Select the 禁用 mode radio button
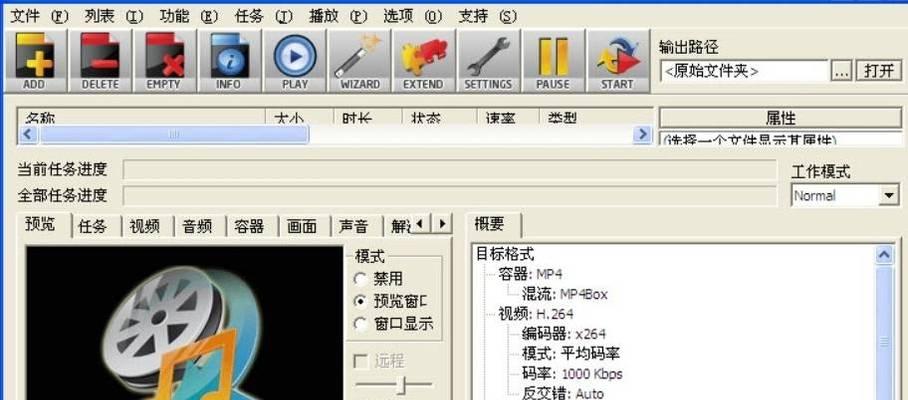The height and width of the screenshot is (400, 908). click(379, 279)
